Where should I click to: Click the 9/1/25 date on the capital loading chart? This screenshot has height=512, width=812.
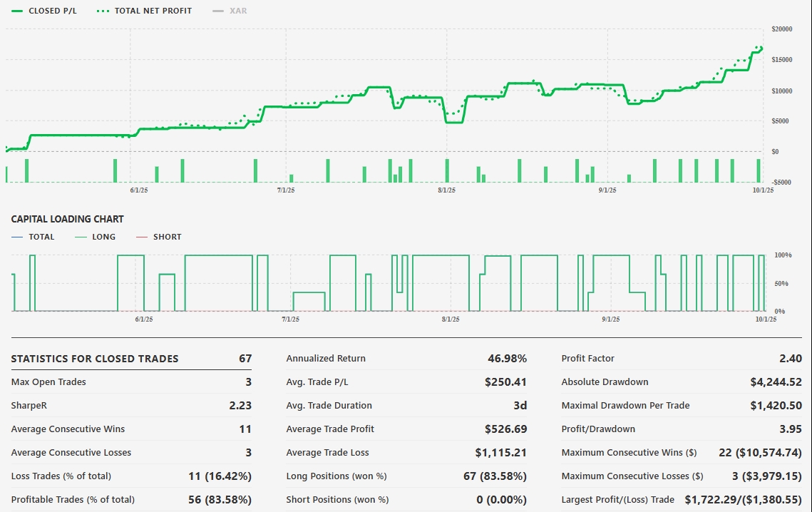coord(610,319)
